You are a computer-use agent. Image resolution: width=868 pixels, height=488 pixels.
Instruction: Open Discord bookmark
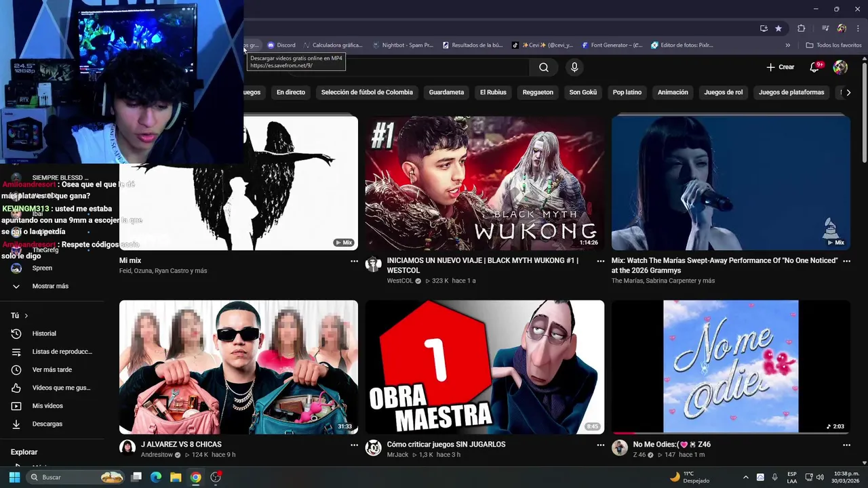tap(281, 45)
